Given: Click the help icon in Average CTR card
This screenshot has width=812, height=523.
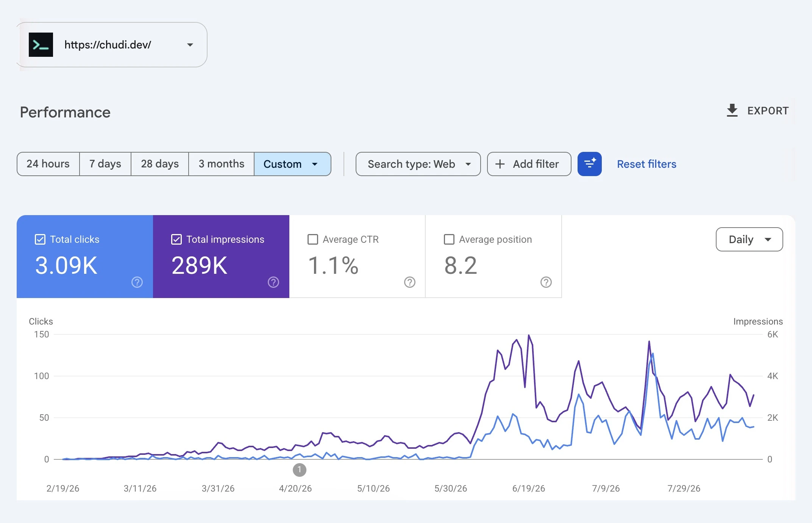Looking at the screenshot, I should coord(410,282).
